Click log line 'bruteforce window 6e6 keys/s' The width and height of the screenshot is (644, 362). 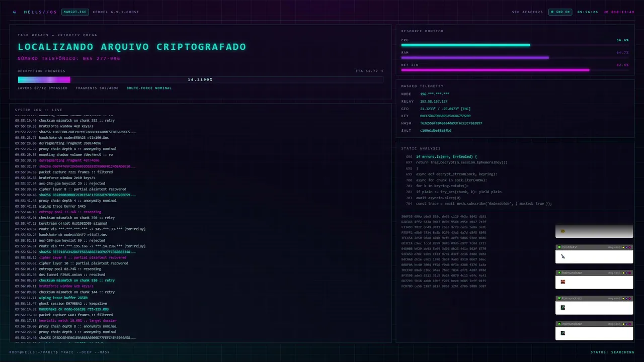point(66,286)
